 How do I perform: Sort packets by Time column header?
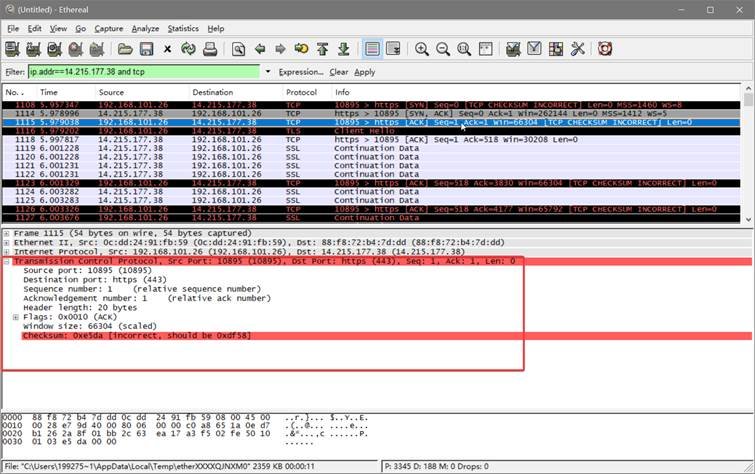(65, 92)
